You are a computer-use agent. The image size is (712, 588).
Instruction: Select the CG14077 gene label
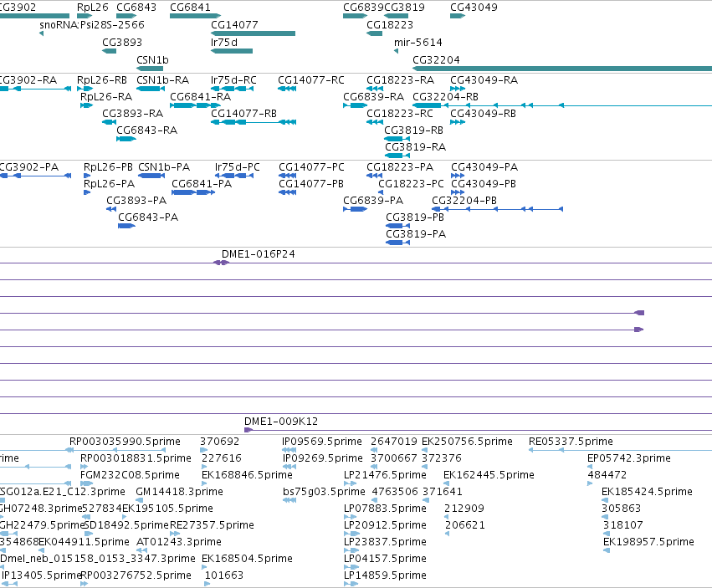coord(234,25)
